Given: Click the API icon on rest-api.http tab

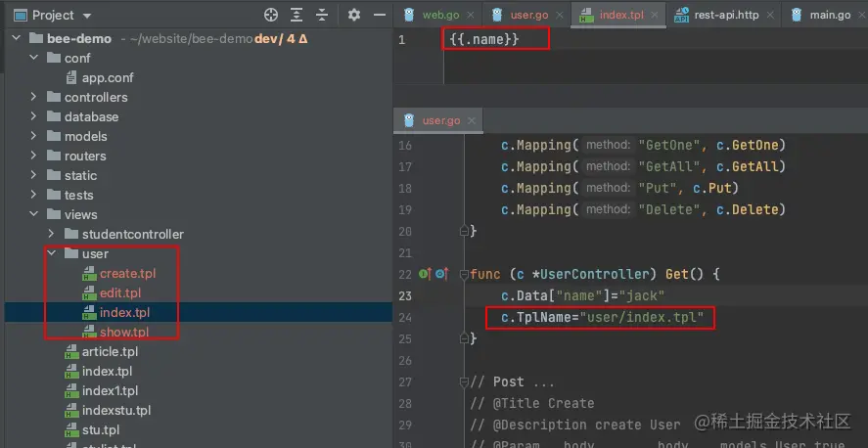Looking at the screenshot, I should tap(681, 15).
